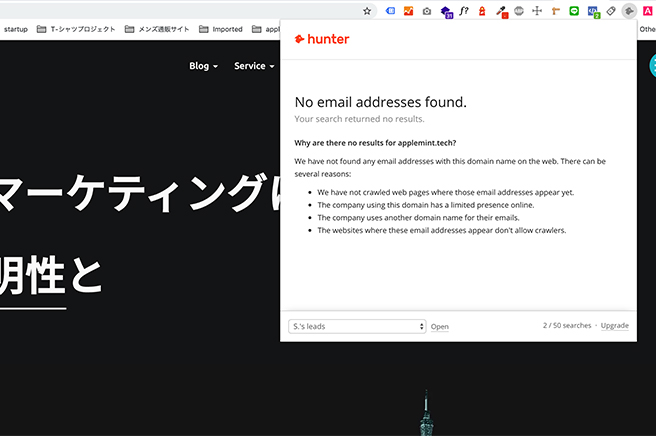Click the pink 'A' extension icon
The image size is (656, 436).
pyautogui.click(x=648, y=11)
